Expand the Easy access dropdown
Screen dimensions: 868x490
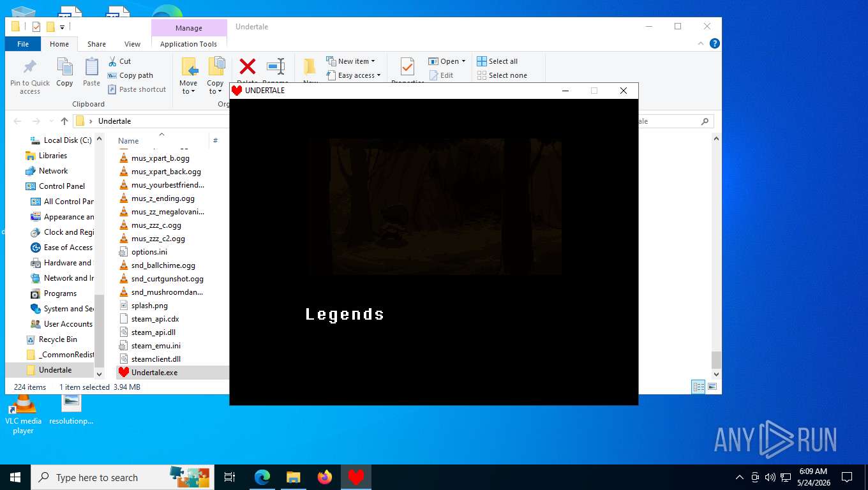click(x=354, y=75)
